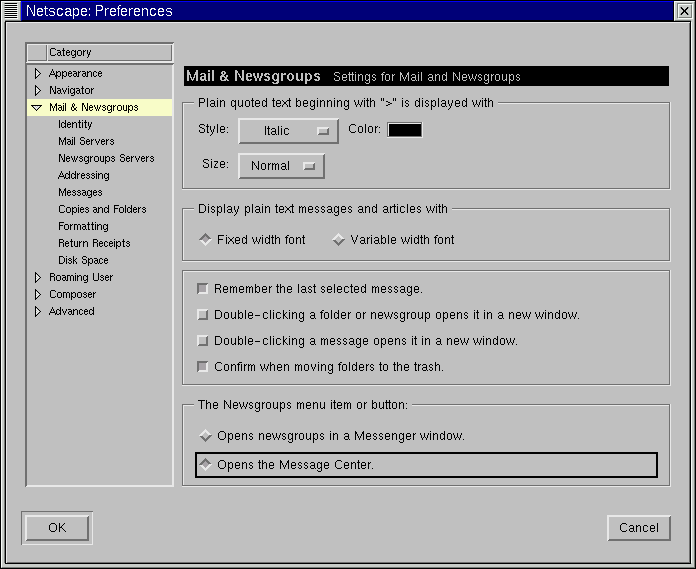This screenshot has height=569, width=696.
Task: Choose Opens newsgroups in a Messenger window
Action: pyautogui.click(x=205, y=436)
